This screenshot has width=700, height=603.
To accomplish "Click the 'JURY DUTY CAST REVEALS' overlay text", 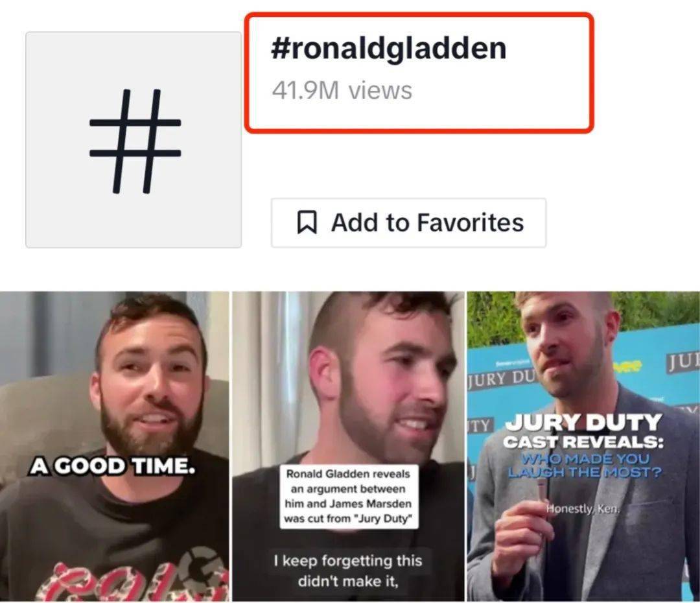I will [x=583, y=431].
